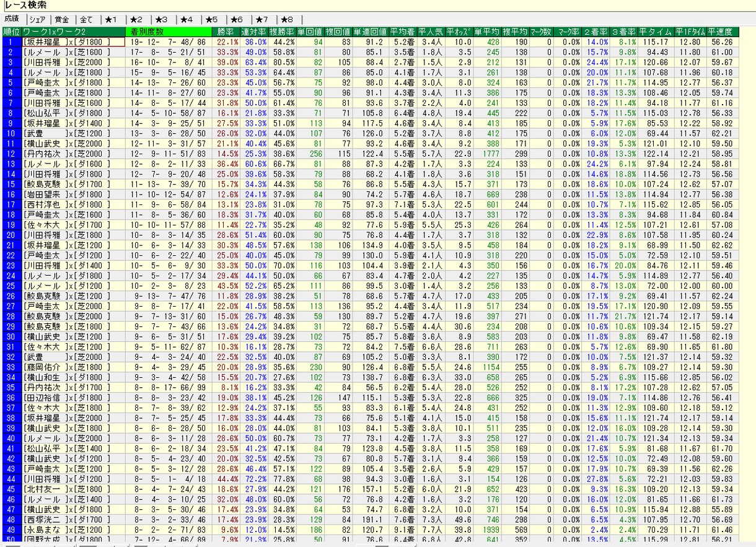Viewport: 756px width, 547px height.
Task: Open the 賞金 tab
Action: (x=61, y=19)
